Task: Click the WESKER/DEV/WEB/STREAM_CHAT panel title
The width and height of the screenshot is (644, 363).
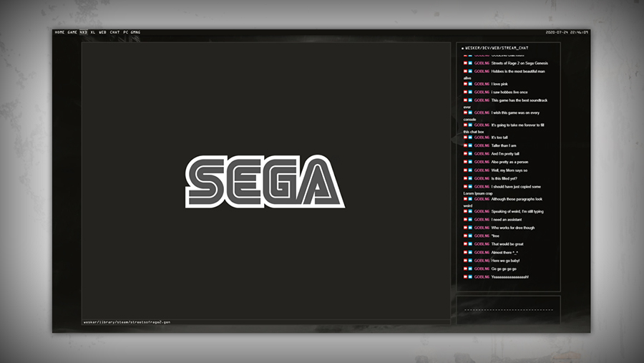Action: click(x=497, y=48)
